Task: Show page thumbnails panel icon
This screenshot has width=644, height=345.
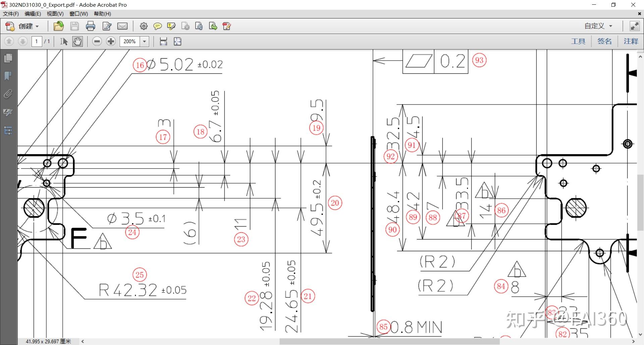Action: [8, 58]
